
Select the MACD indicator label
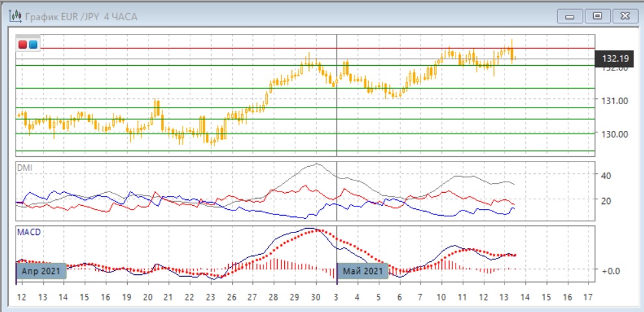click(29, 231)
